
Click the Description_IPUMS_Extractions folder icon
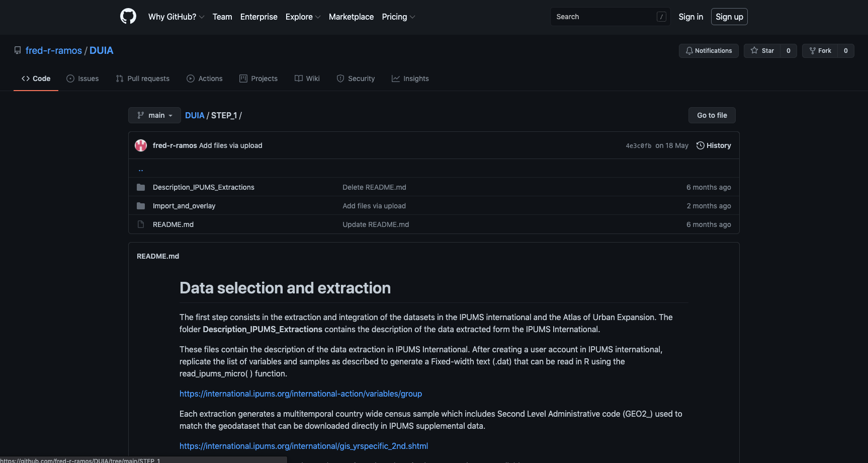[x=141, y=187]
